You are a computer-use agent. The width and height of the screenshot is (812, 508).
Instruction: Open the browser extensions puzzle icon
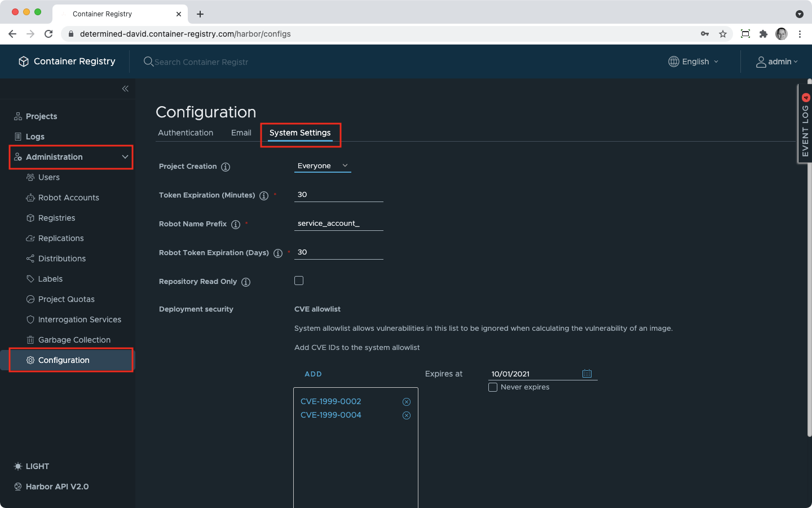coord(764,34)
